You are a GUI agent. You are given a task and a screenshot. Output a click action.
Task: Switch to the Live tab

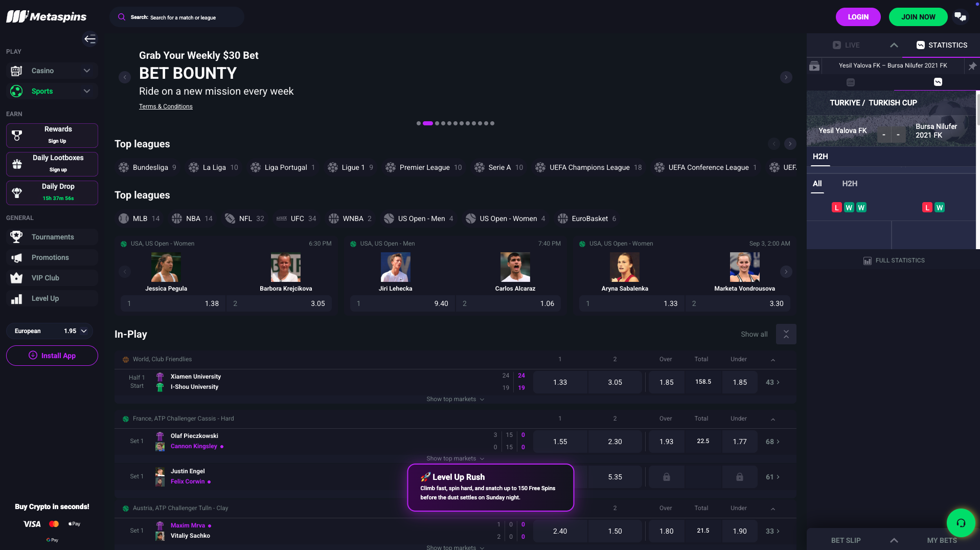pyautogui.click(x=846, y=45)
